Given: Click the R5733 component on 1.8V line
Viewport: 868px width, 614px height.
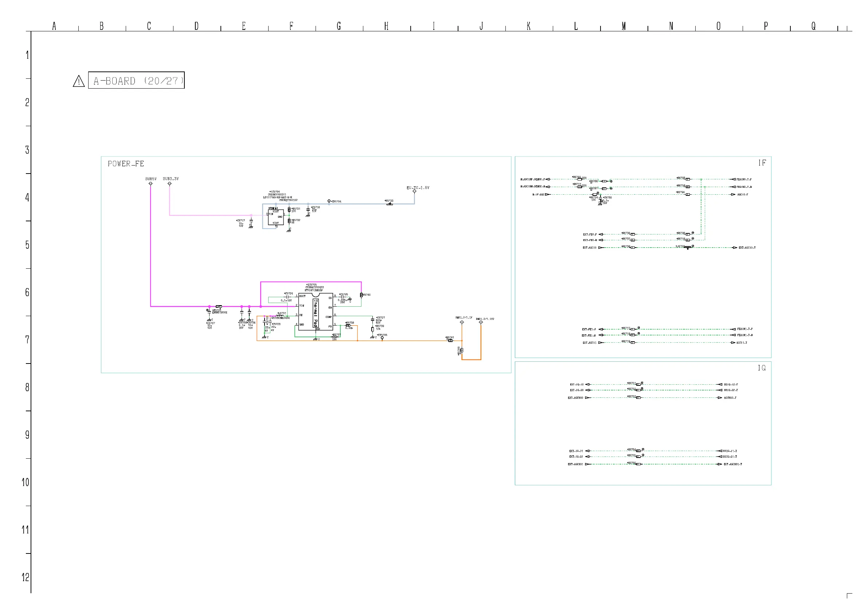Looking at the screenshot, I should pos(390,204).
